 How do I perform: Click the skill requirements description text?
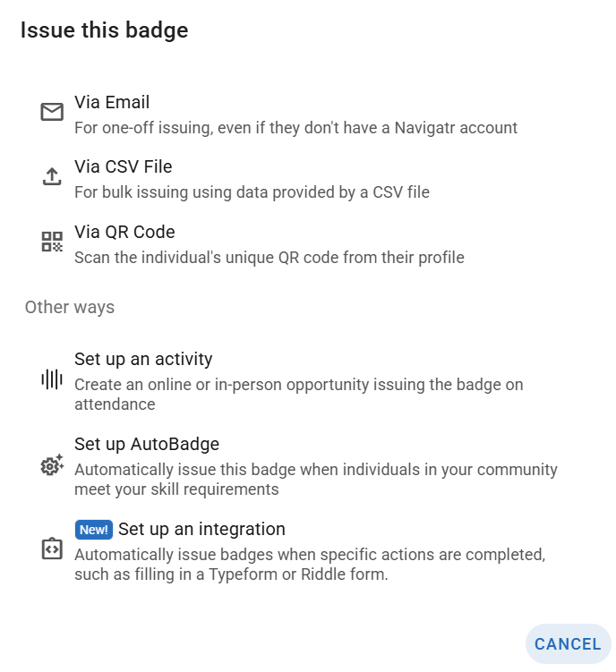[316, 479]
